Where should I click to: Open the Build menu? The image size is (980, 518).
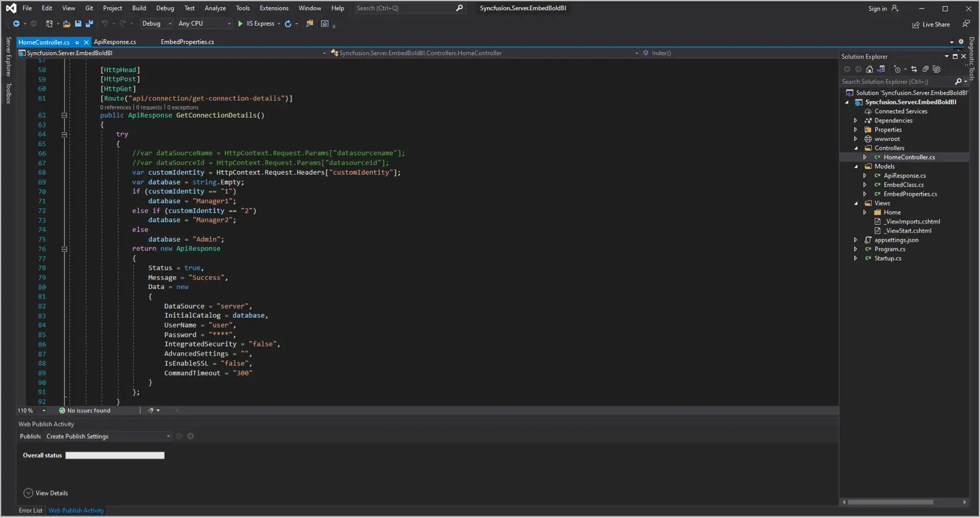pyautogui.click(x=139, y=8)
